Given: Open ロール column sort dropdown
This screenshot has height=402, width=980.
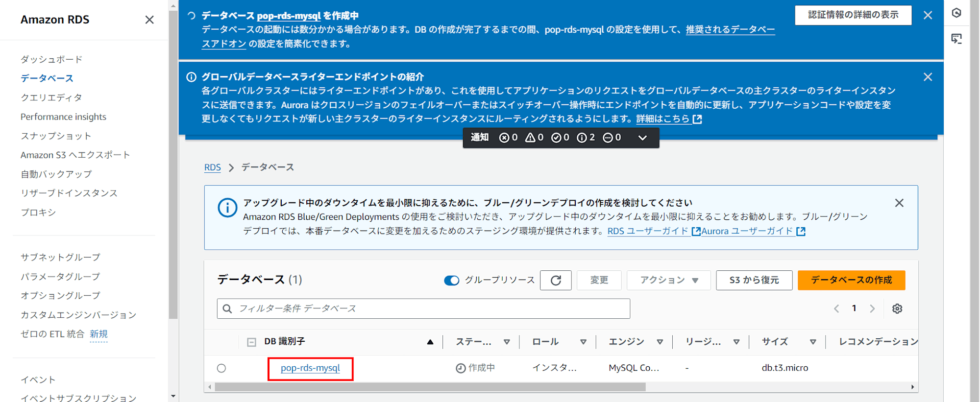Looking at the screenshot, I should point(583,342).
